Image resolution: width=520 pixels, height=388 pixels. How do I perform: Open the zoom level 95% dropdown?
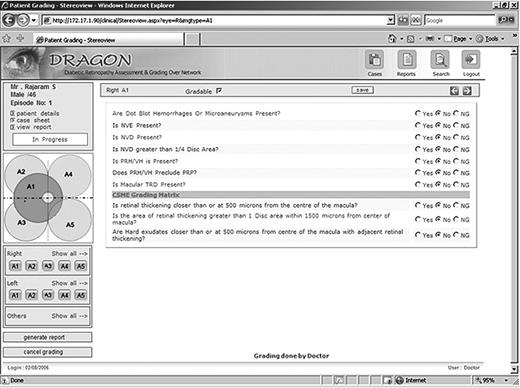coord(506,380)
